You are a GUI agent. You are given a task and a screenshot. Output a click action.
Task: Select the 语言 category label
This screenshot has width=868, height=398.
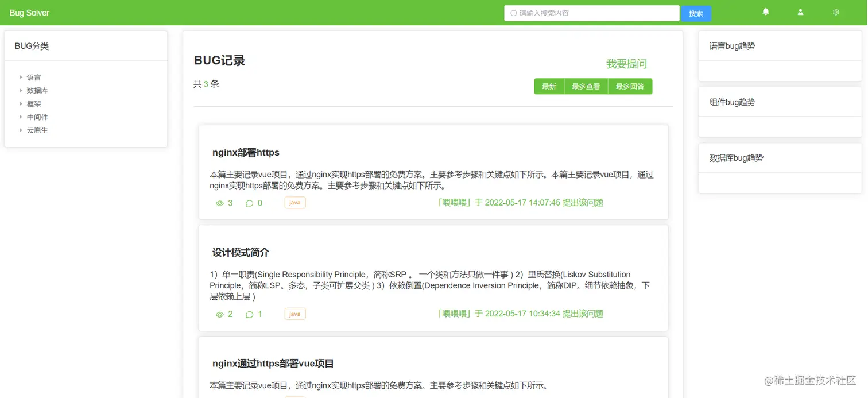(34, 78)
